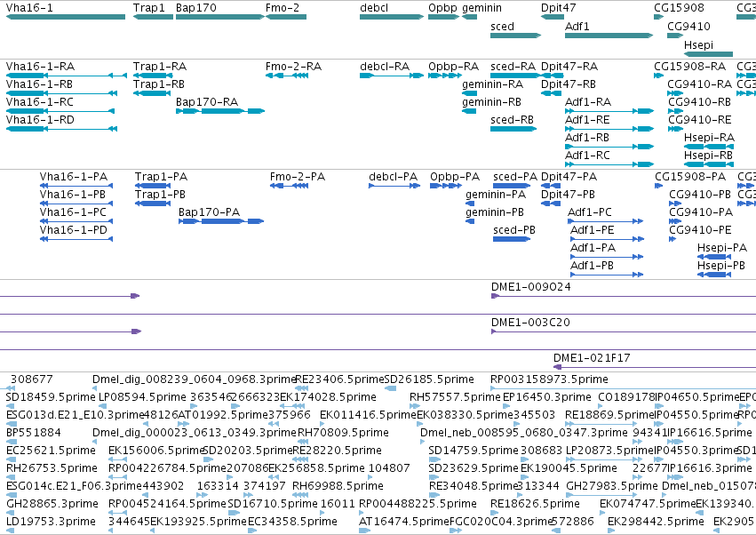756x535 pixels.
Task: Click the RH57557.5prime EST label
Action: pos(455,397)
